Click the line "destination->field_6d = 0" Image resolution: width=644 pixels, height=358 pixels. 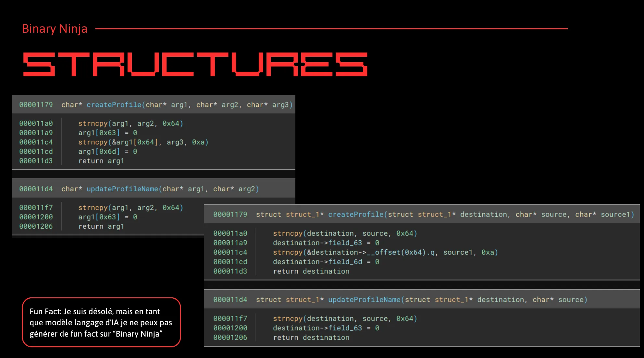pos(326,262)
